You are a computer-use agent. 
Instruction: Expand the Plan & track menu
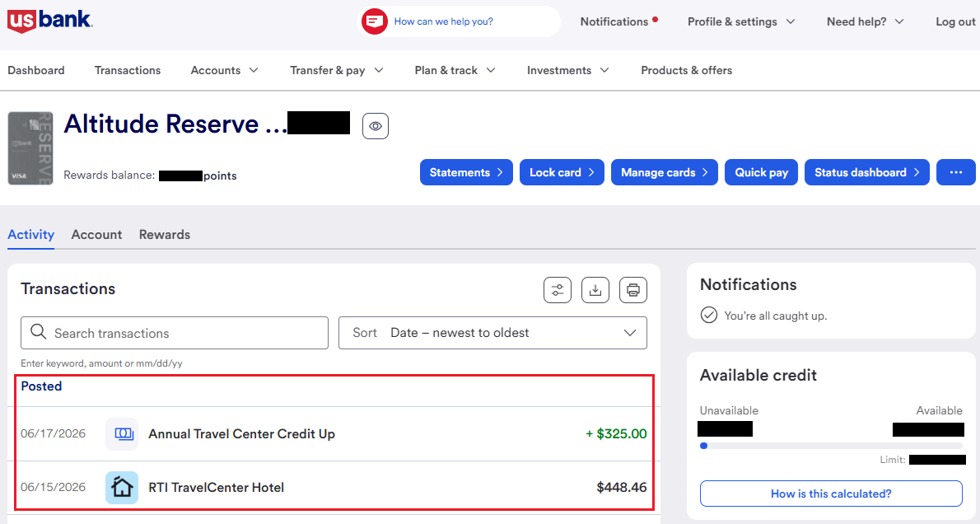click(455, 70)
